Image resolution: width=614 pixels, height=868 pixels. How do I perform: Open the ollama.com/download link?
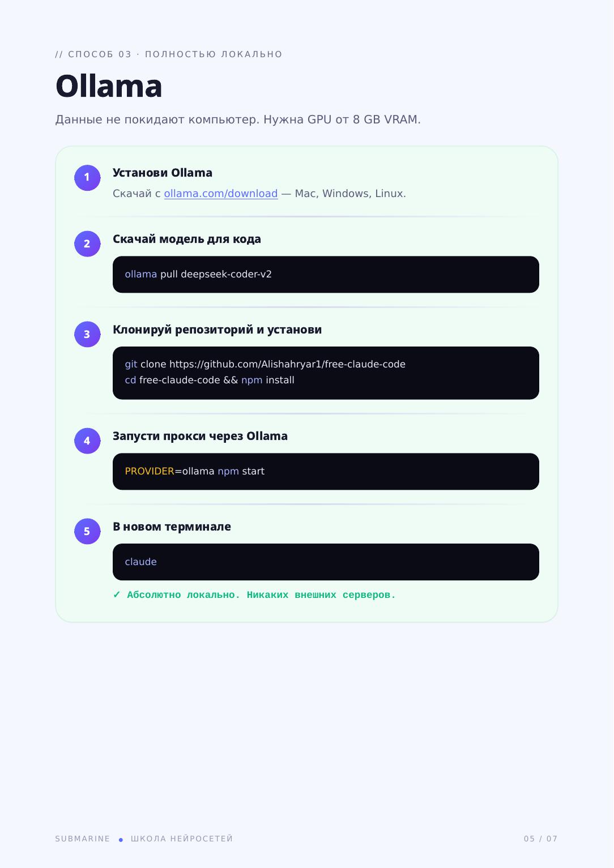221,194
